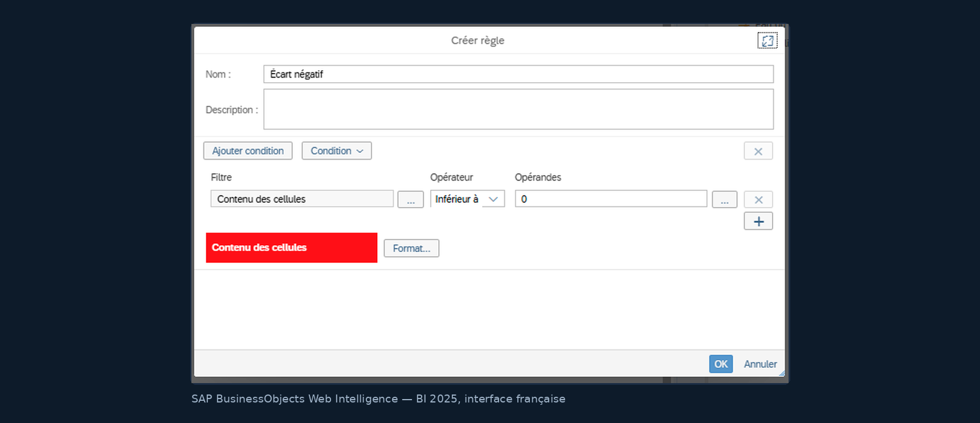Click the Créer règle dialog title
The height and width of the screenshot is (423, 980).
pyautogui.click(x=477, y=40)
